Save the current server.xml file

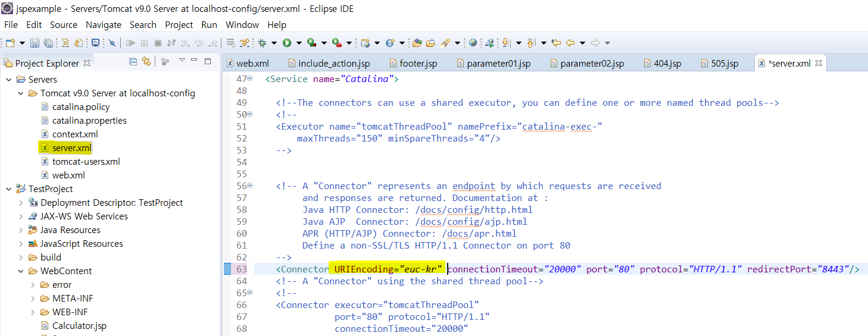click(x=35, y=43)
